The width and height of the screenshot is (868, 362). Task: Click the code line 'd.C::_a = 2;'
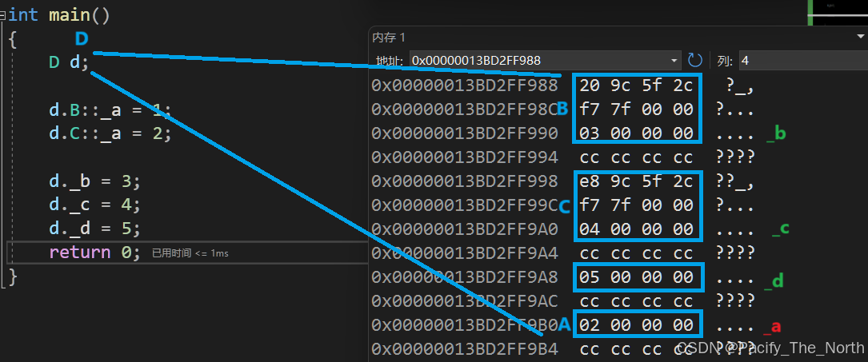(x=110, y=133)
